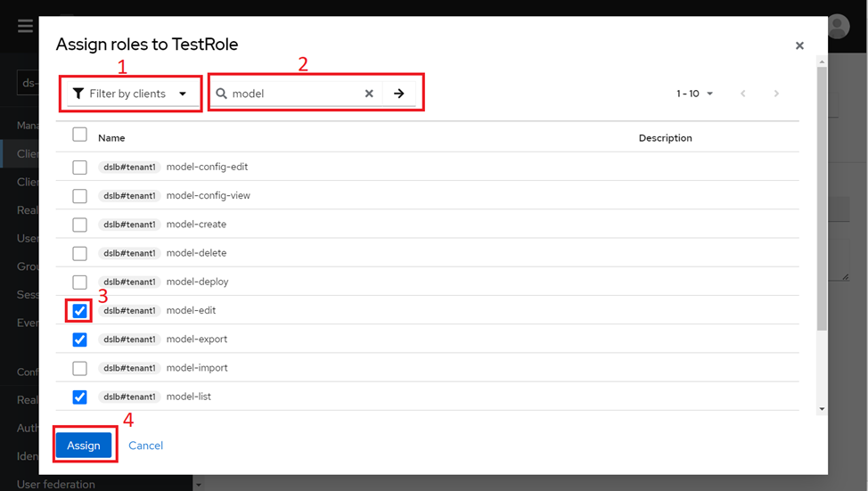The width and height of the screenshot is (868, 491).
Task: Check the model-create role checkbox
Action: [80, 225]
